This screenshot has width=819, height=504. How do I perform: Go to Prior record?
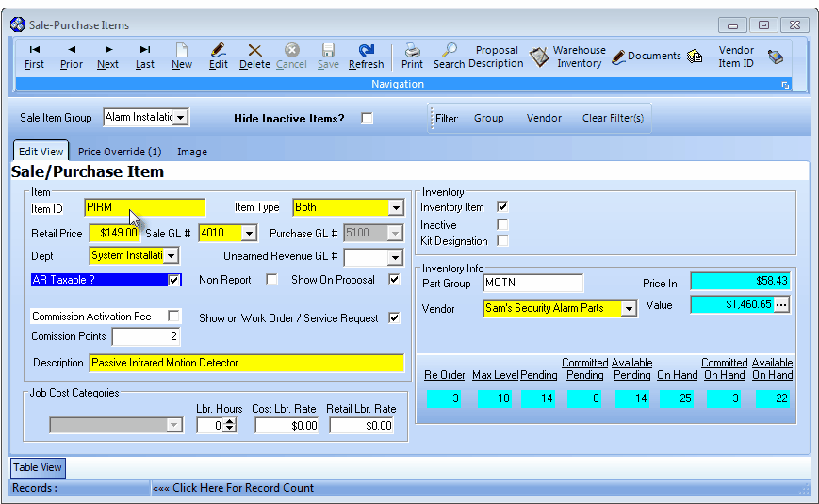72,57
